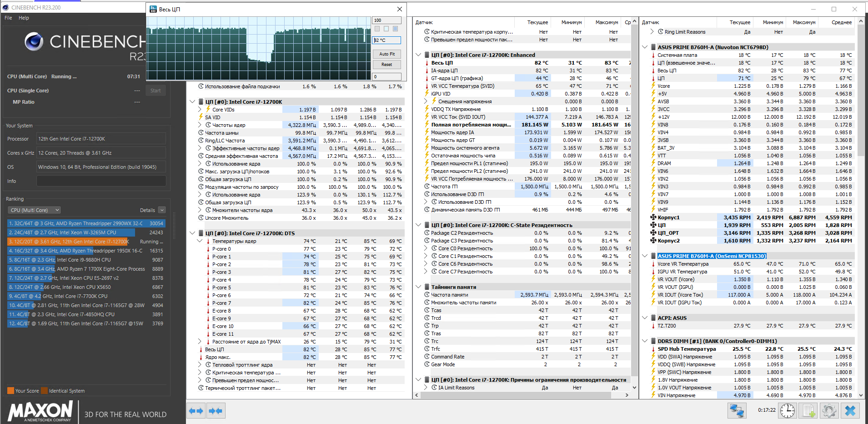Click clock icon next to Частота шины
868x424 pixels.
point(201,133)
